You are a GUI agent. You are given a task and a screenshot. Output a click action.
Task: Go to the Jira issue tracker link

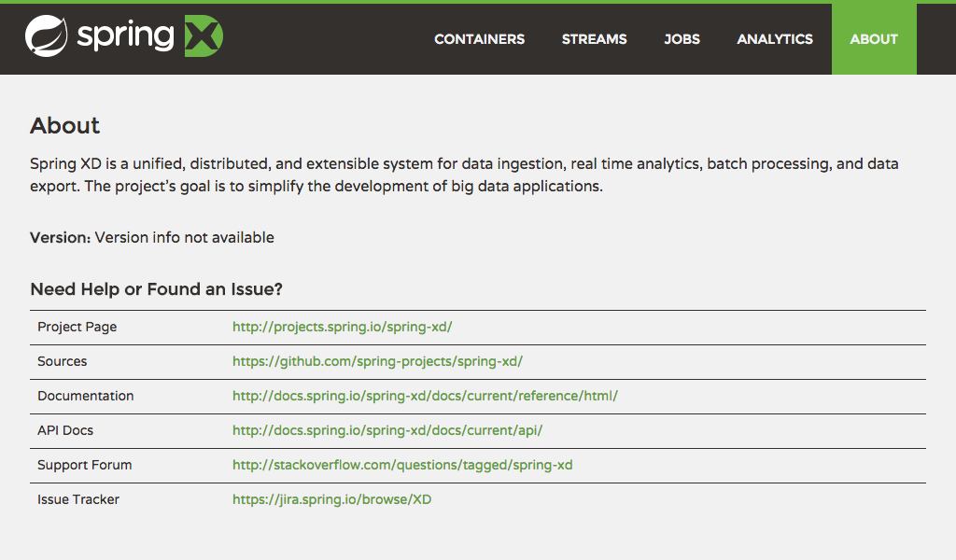[x=331, y=499]
